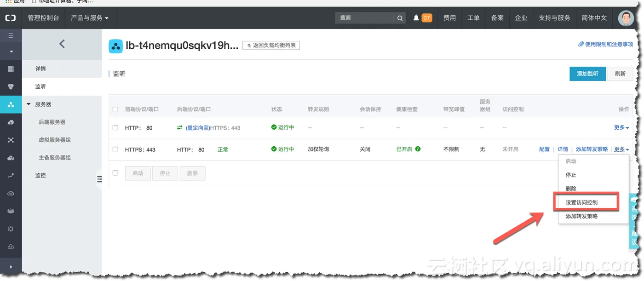Open the notification bell with 27 badge
Viewport: 644px width, 281px height.
coord(422,18)
